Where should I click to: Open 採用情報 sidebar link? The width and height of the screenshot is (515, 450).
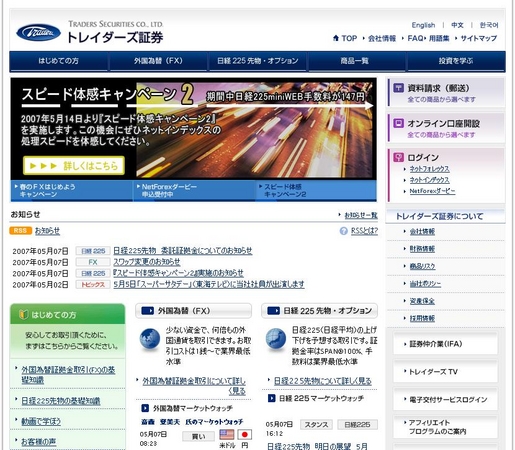coord(422,318)
